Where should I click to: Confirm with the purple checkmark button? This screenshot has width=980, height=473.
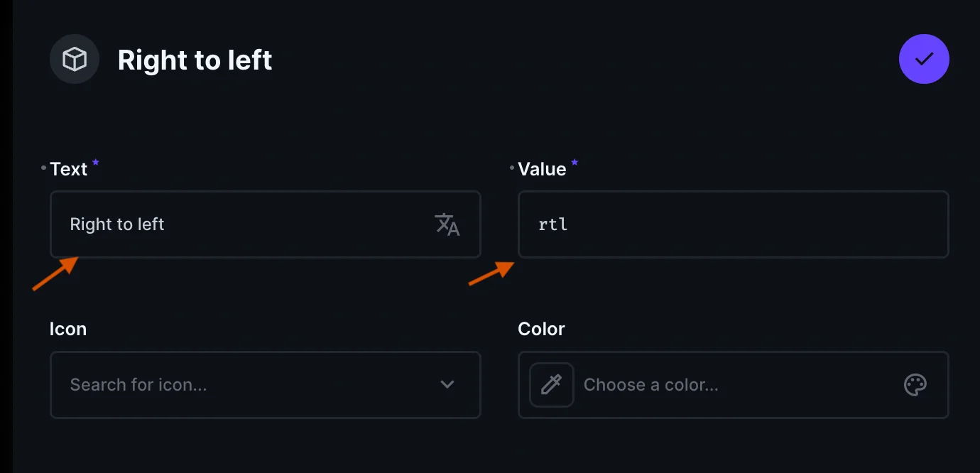(x=924, y=59)
